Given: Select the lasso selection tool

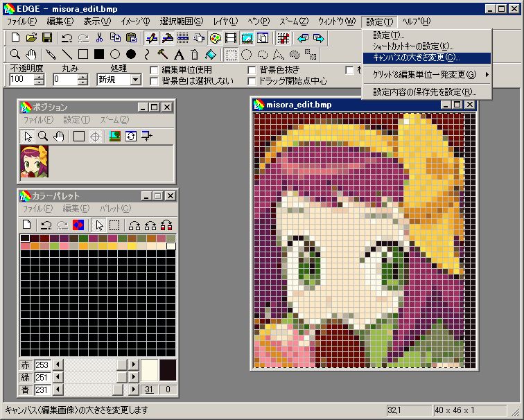Looking at the screenshot, I should pos(263,54).
